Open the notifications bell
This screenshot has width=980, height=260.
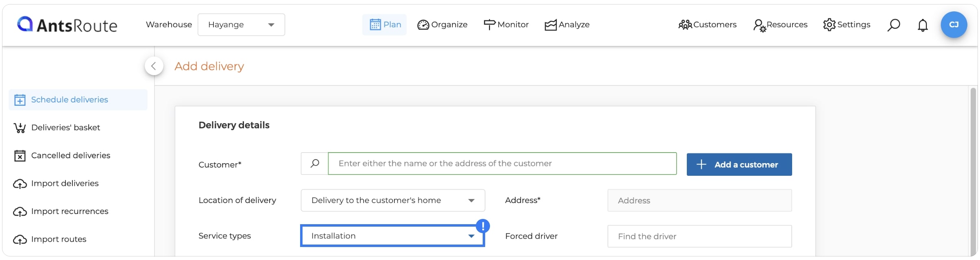[x=923, y=25]
